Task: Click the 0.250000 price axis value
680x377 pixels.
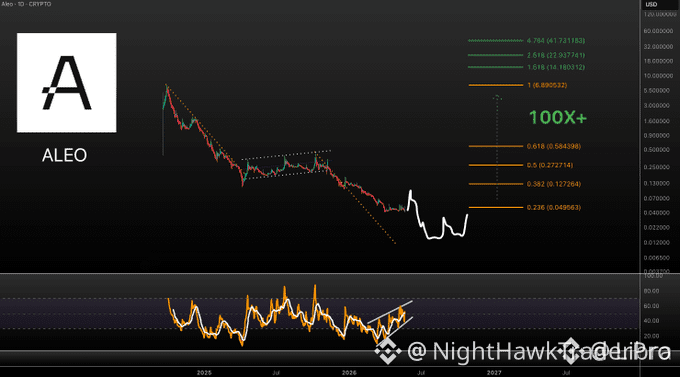Action: point(657,167)
